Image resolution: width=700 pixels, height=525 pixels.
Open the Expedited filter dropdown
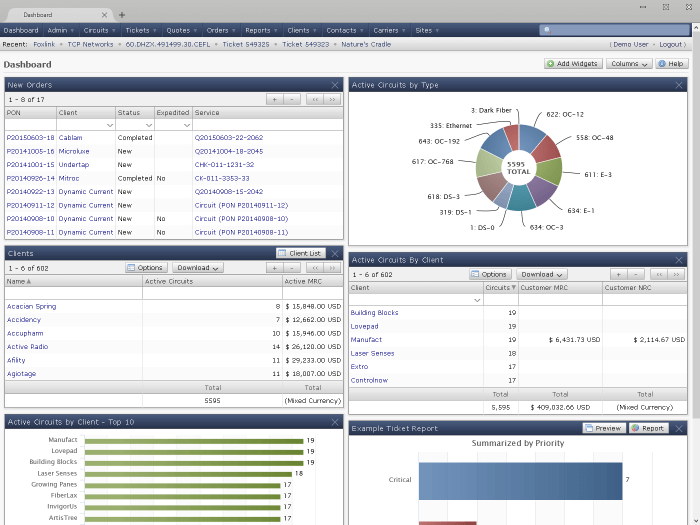(186, 125)
